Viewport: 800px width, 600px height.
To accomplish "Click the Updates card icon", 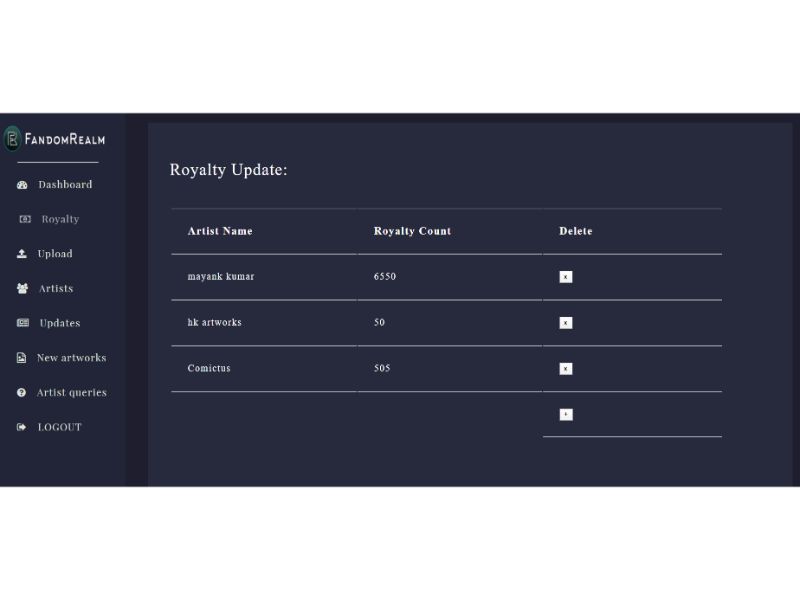I will click(22, 323).
